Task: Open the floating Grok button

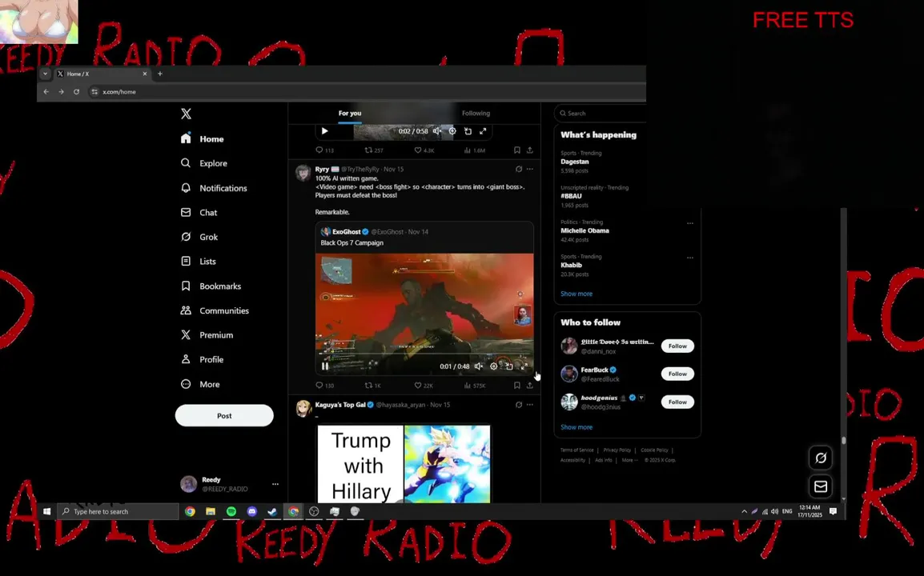Action: 820,458
